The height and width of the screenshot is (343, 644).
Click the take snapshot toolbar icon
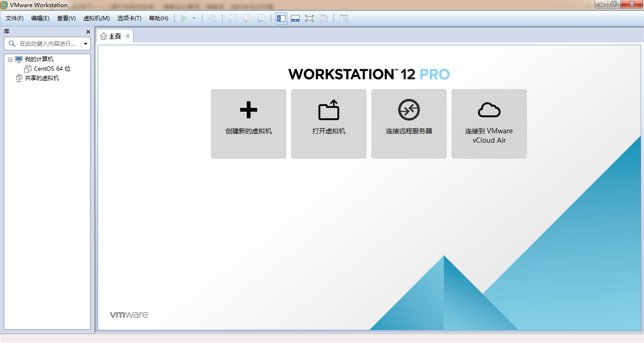click(x=233, y=18)
